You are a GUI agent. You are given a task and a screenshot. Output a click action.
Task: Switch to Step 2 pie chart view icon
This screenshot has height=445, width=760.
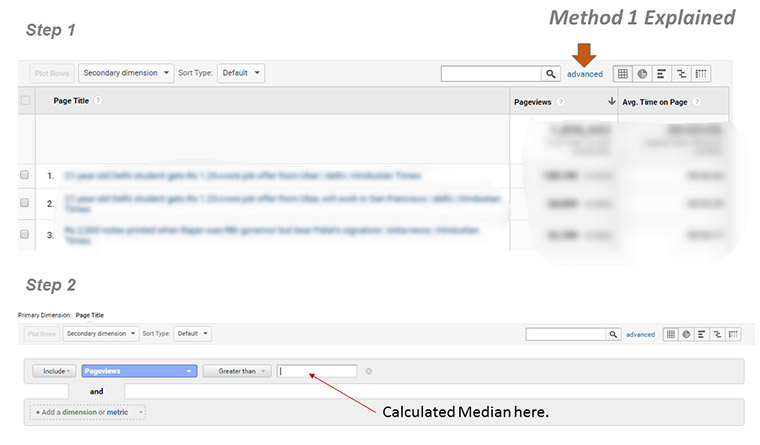pos(686,334)
